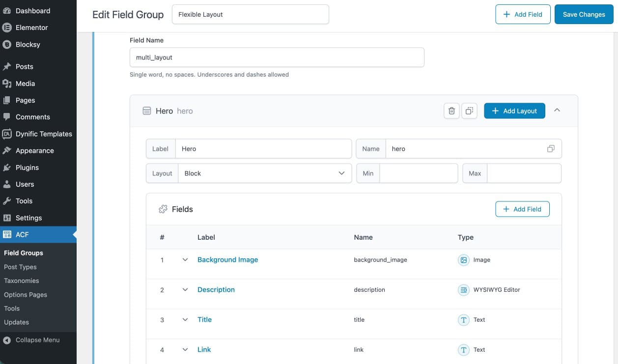Click the Add Layout button
Viewport: 618px width, 364px height.
pyautogui.click(x=514, y=111)
